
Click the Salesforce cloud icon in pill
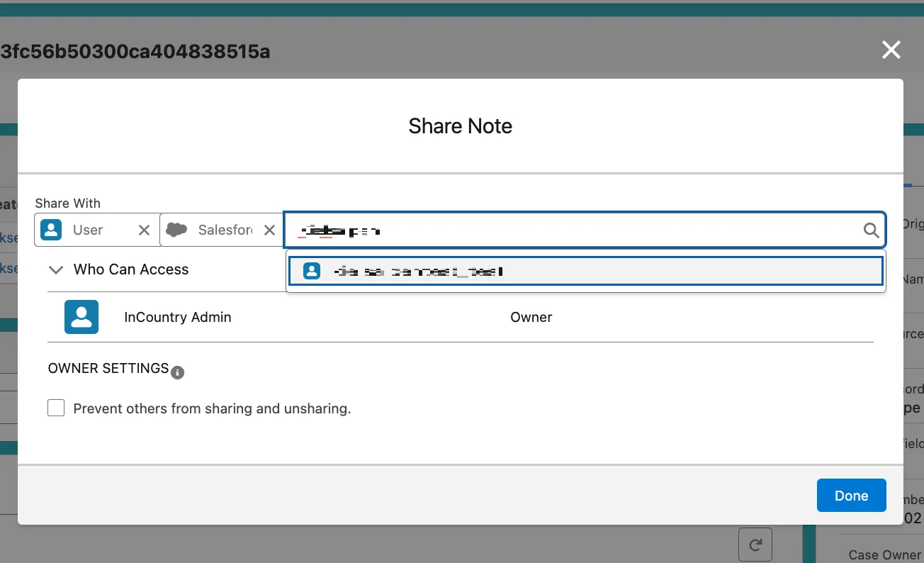176,230
